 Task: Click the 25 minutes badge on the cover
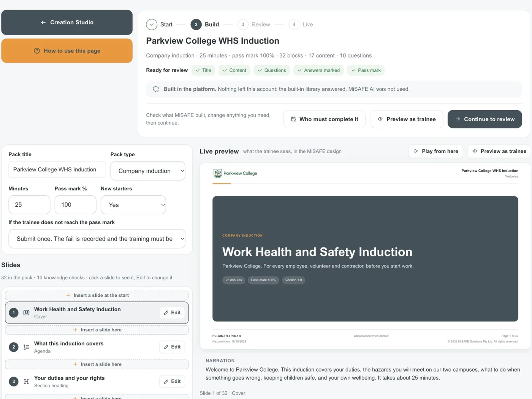234,280
